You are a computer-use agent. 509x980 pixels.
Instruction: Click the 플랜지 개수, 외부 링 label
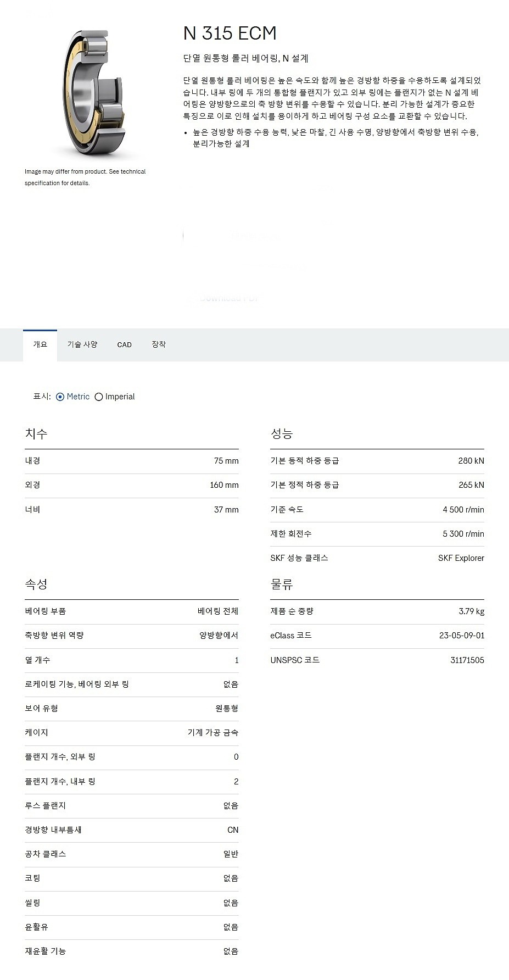[60, 757]
